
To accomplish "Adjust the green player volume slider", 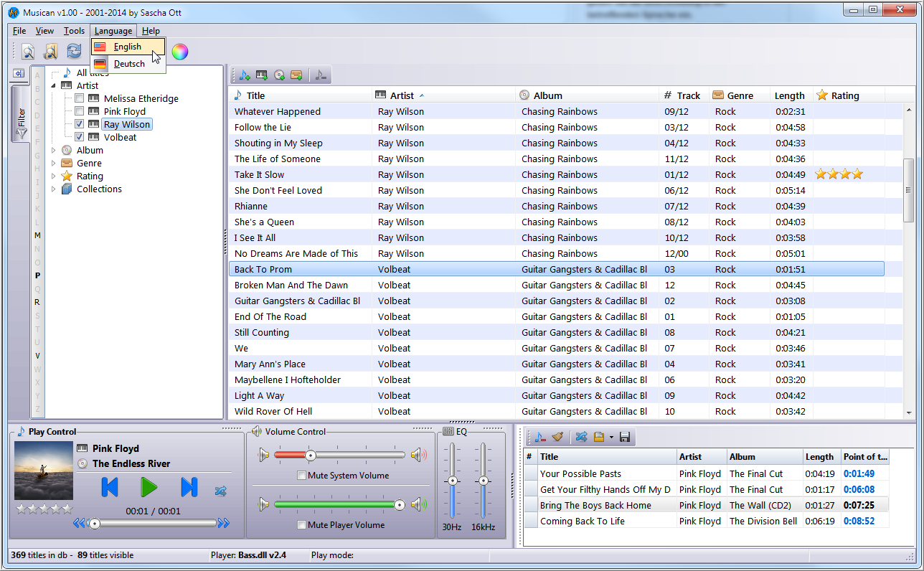I will pos(339,505).
